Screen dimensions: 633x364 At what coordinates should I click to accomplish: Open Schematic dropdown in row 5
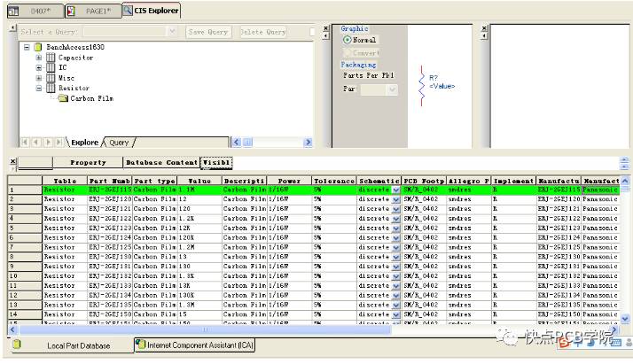(395, 228)
